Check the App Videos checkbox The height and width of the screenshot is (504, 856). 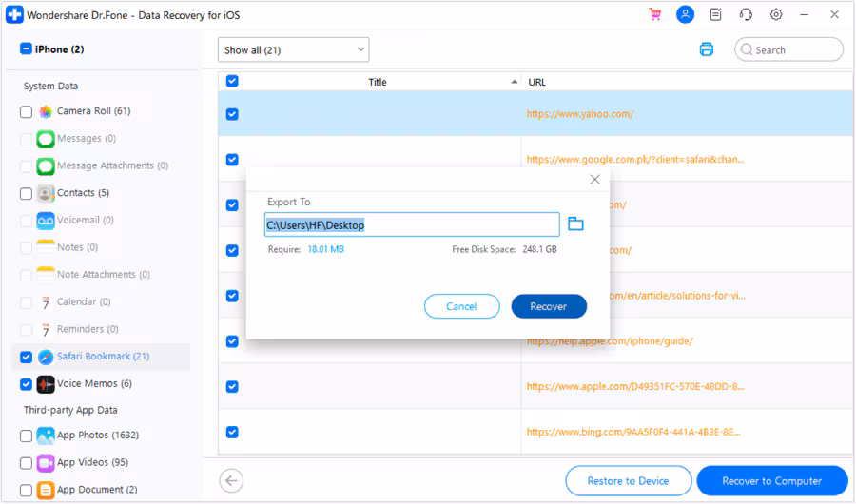tap(26, 463)
